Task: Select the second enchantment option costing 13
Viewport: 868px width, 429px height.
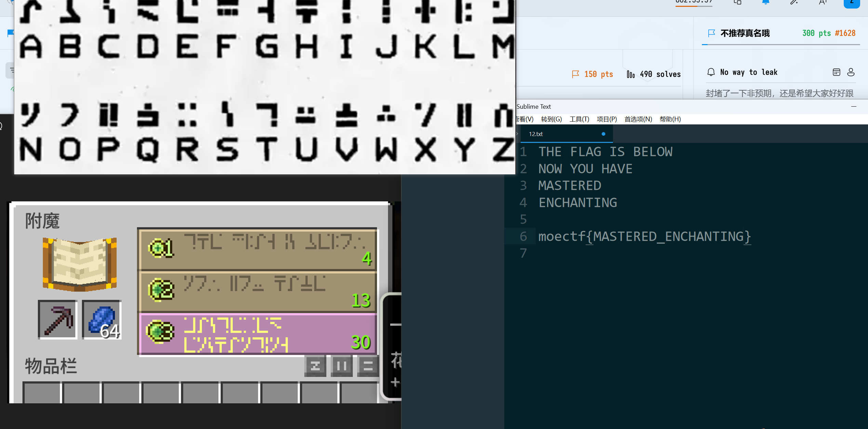Action: tap(258, 292)
